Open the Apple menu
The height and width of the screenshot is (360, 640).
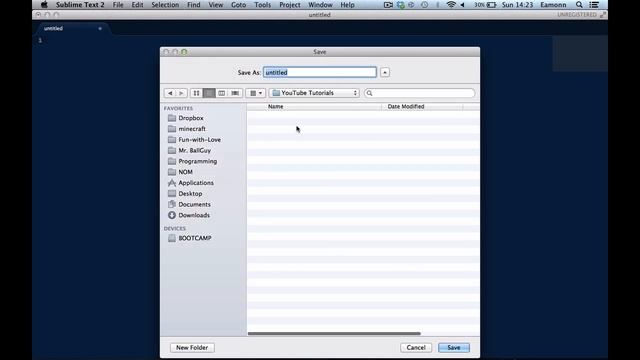click(x=44, y=5)
